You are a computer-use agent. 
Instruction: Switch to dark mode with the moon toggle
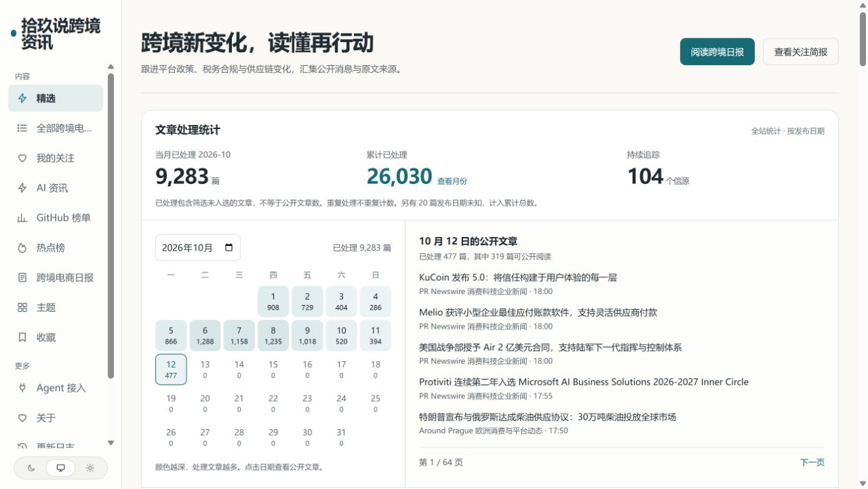click(x=32, y=468)
